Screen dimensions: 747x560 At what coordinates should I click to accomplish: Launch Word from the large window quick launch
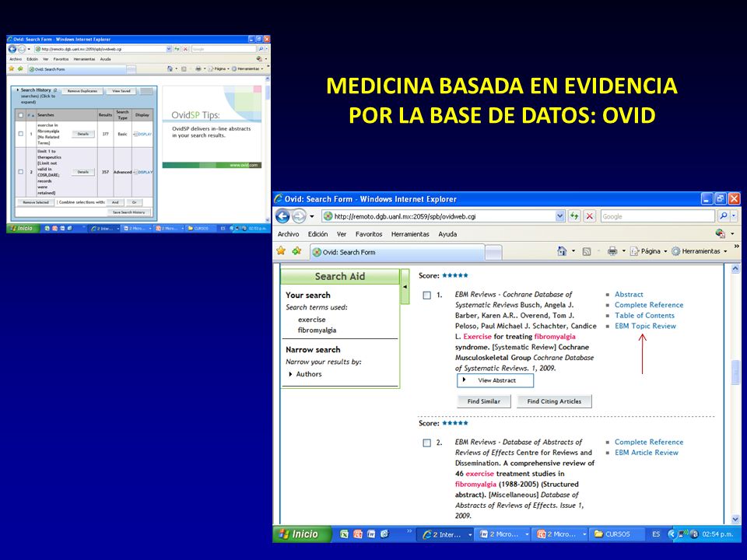click(x=371, y=534)
